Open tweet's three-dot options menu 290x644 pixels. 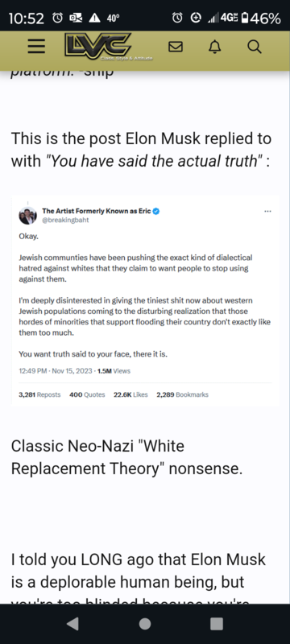tap(267, 211)
